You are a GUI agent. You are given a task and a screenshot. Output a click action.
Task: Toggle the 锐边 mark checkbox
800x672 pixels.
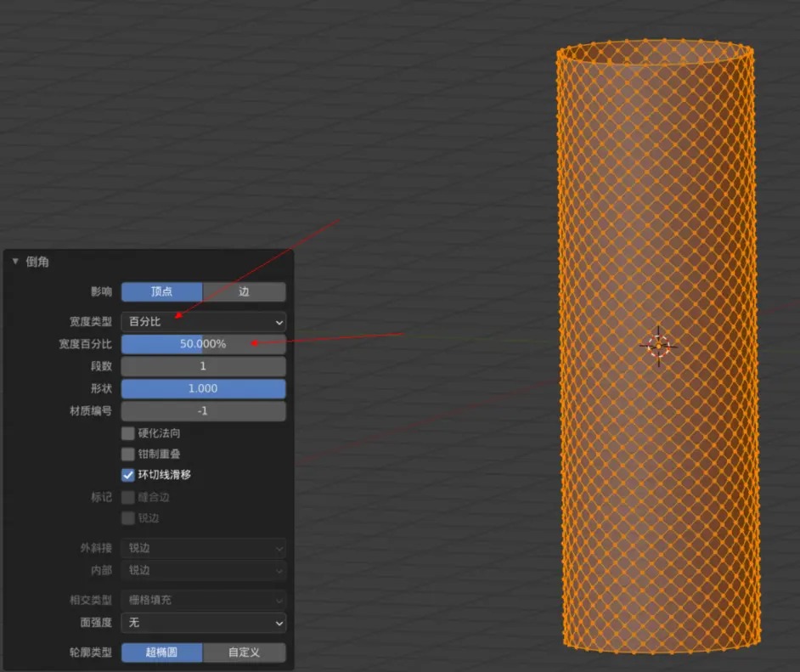coord(128,518)
